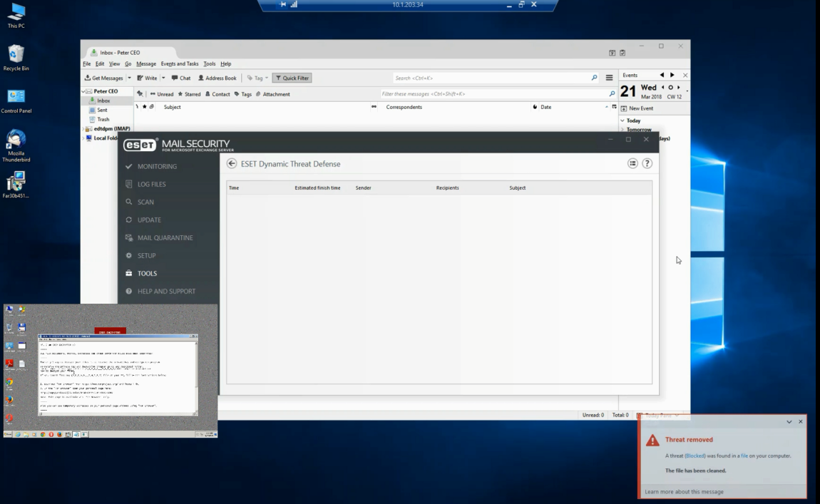Open LOG FILES in the ESET sidebar

151,184
